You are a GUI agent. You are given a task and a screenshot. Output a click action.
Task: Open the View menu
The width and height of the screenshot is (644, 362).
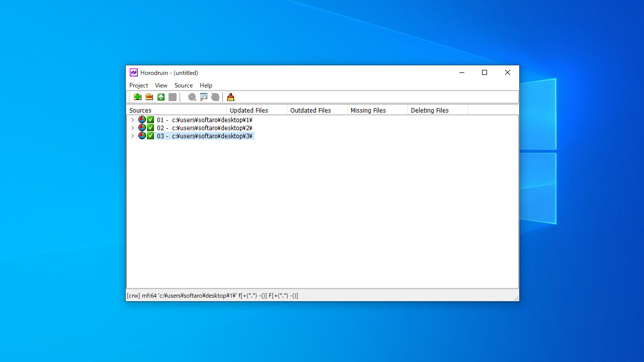[161, 85]
